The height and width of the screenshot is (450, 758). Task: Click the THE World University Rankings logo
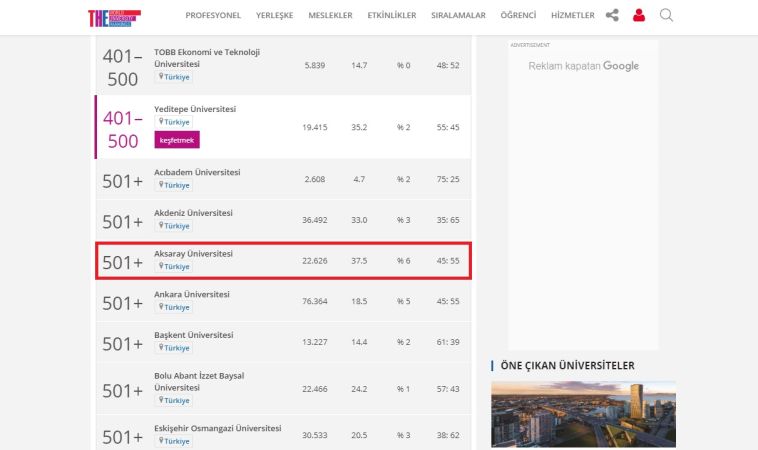[x=114, y=16]
